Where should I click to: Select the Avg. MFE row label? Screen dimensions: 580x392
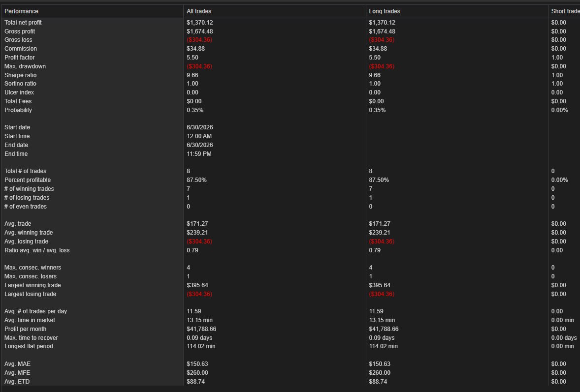click(17, 373)
